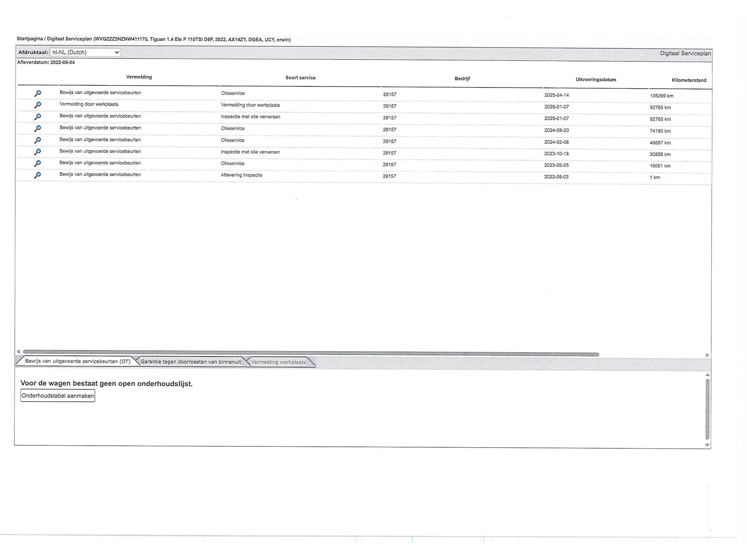The height and width of the screenshot is (560, 747).
Task: Click the Onderhoudstabel aanmaken button
Action: click(x=58, y=396)
